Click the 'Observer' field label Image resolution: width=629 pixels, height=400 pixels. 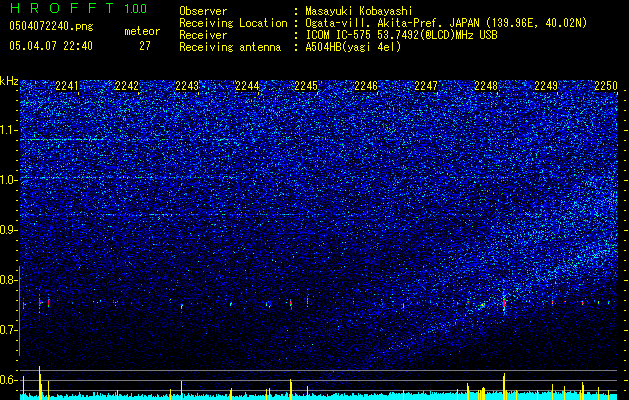coord(203,11)
